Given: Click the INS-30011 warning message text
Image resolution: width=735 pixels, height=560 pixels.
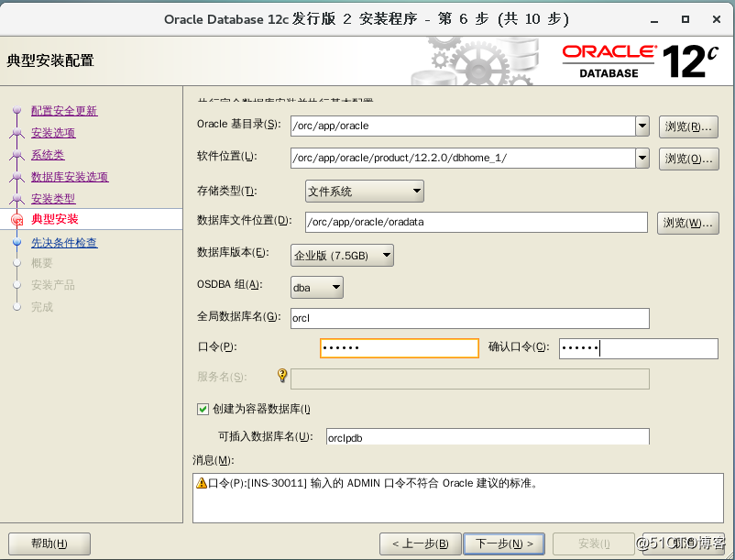Looking at the screenshot, I should pos(374,483).
